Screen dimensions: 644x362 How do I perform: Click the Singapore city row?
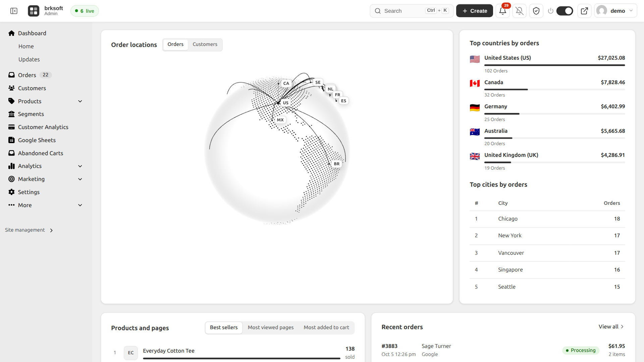pos(547,270)
